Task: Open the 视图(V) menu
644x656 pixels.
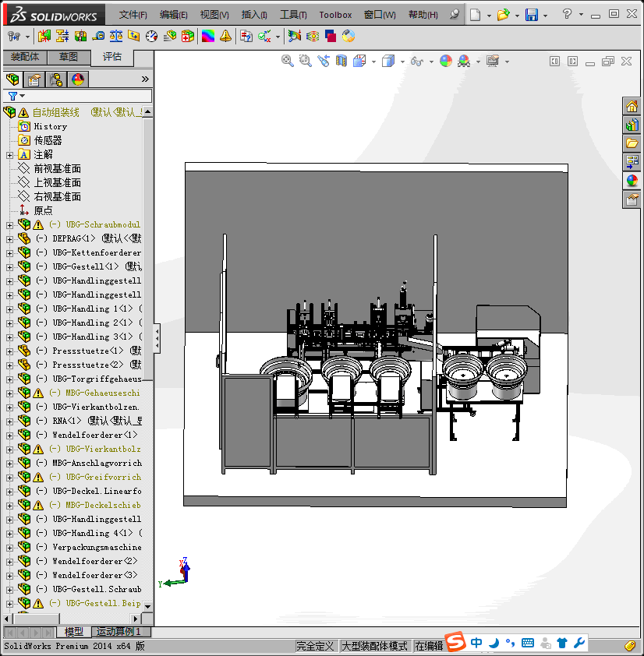Action: 214,15
